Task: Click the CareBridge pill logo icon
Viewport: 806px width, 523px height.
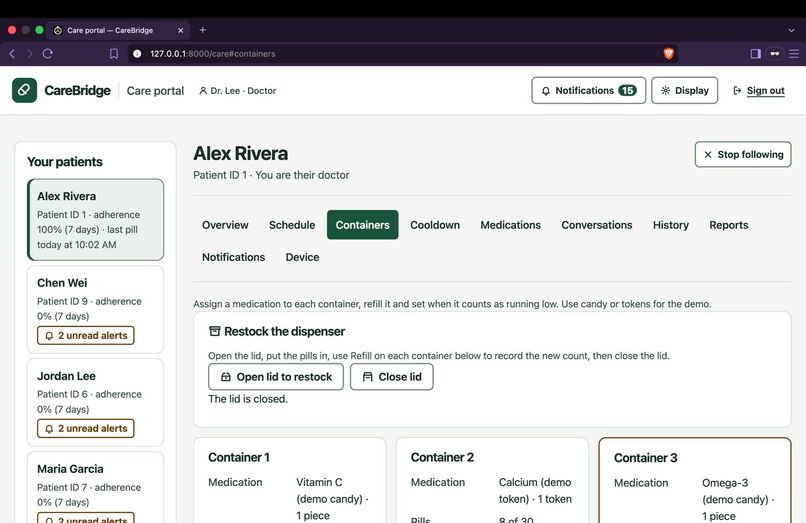Action: (x=24, y=91)
